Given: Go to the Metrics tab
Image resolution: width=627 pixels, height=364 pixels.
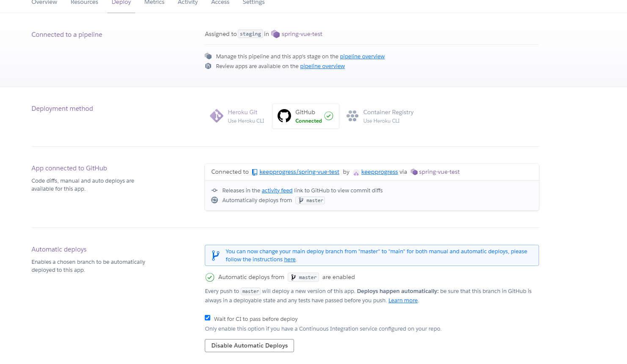Looking at the screenshot, I should coord(154,3).
